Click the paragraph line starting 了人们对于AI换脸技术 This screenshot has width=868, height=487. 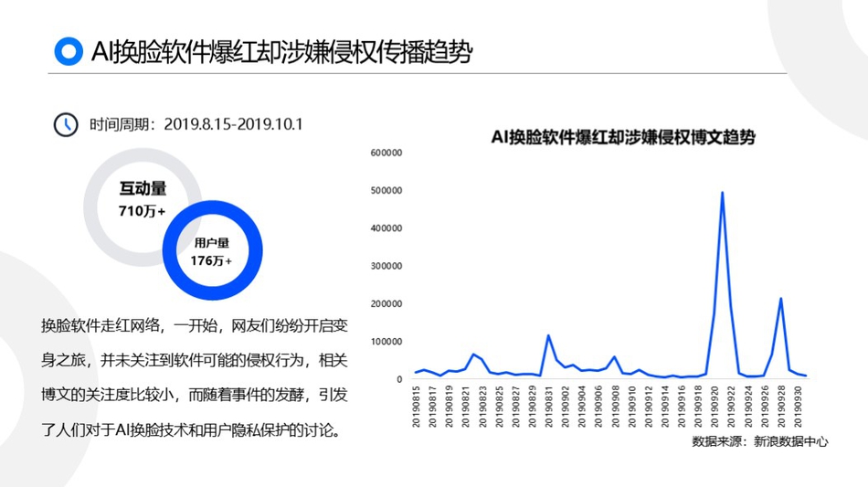[x=191, y=429]
